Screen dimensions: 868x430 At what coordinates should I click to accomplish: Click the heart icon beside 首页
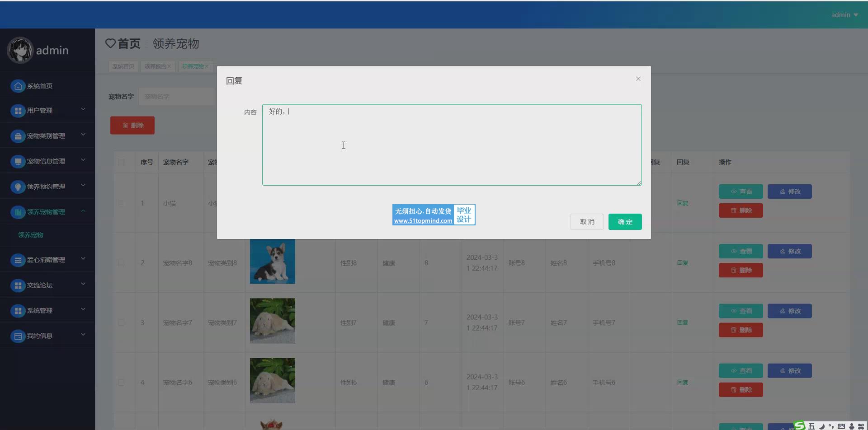pos(110,43)
